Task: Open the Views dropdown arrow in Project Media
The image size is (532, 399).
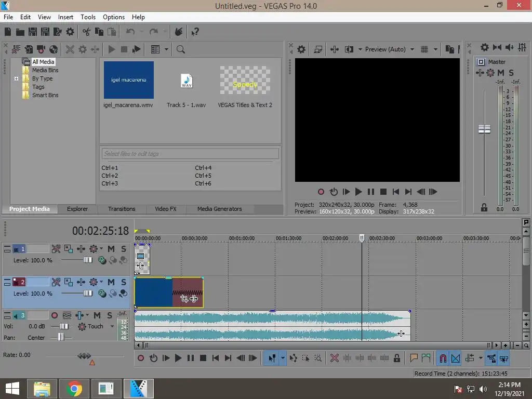Action: 166,49
